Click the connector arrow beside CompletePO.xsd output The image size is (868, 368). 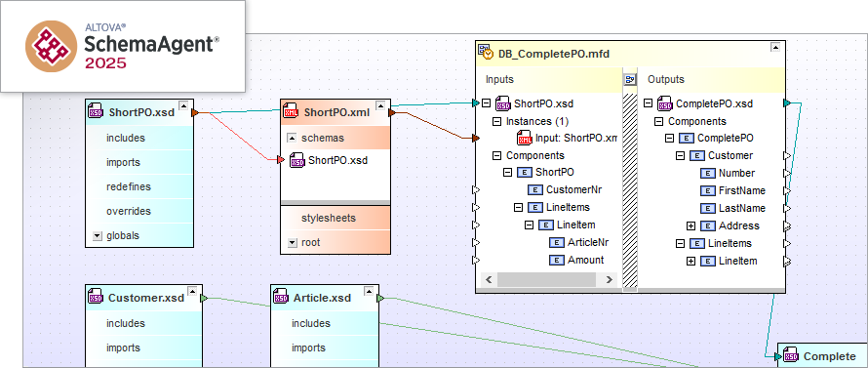[788, 103]
